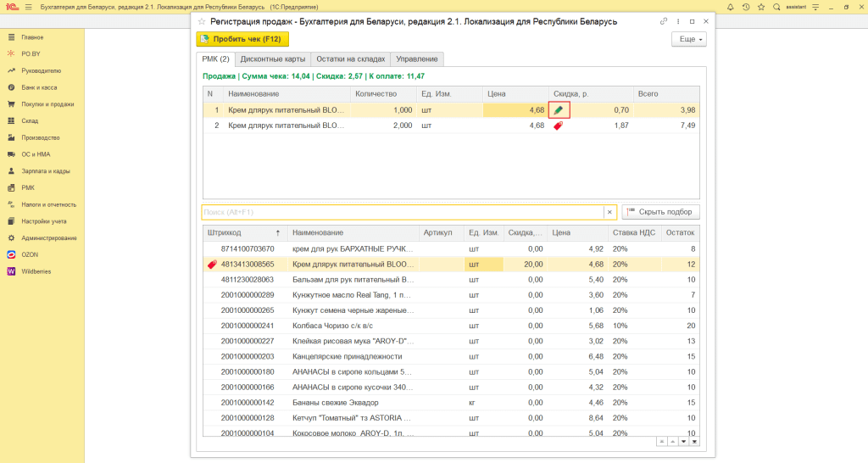Click Ставка НДС column header

[634, 232]
